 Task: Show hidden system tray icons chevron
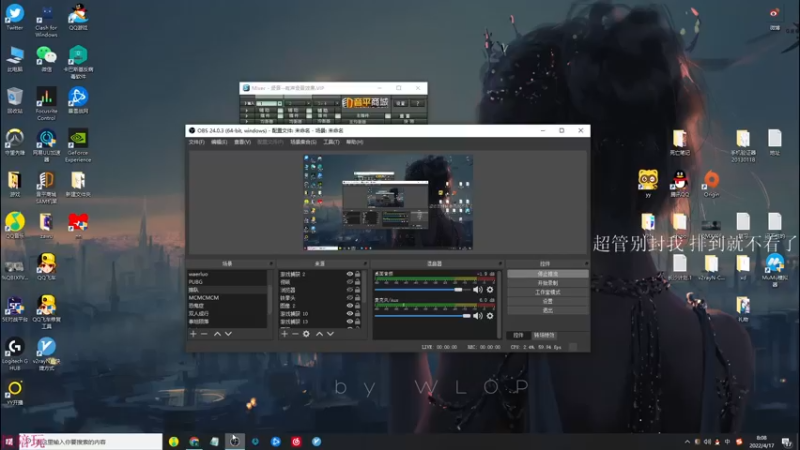pyautogui.click(x=687, y=442)
